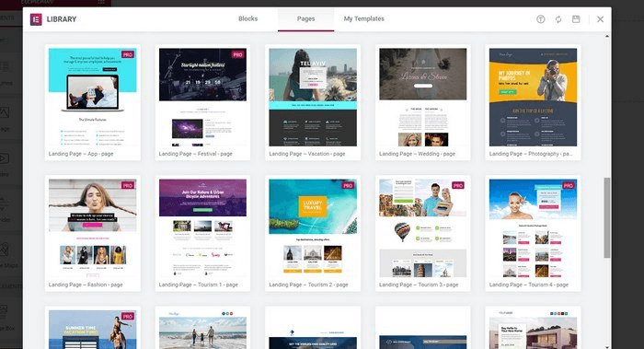Select Landing Page App template thumbnail
644x349 pixels.
click(92, 97)
